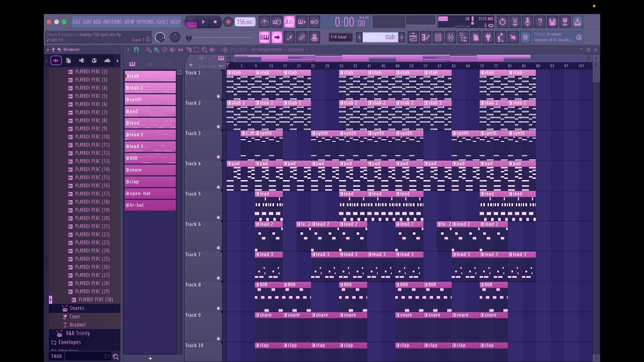Select the cloud tab in Browser

107,60
